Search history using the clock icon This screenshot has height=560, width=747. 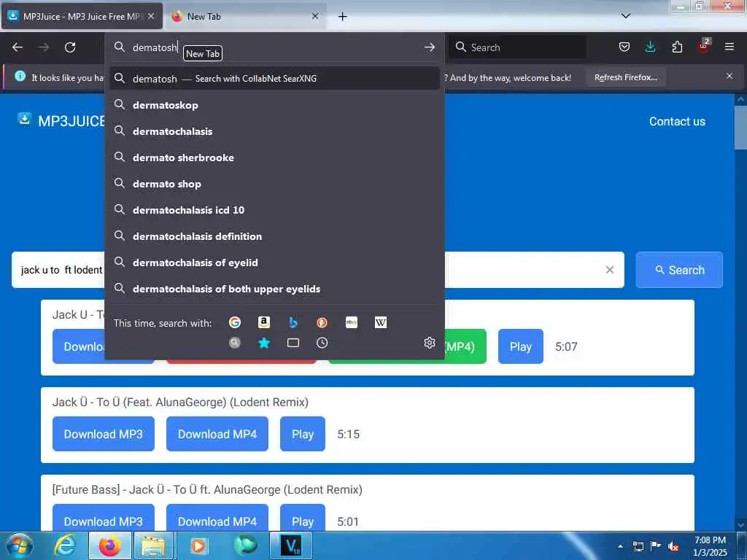pos(322,343)
